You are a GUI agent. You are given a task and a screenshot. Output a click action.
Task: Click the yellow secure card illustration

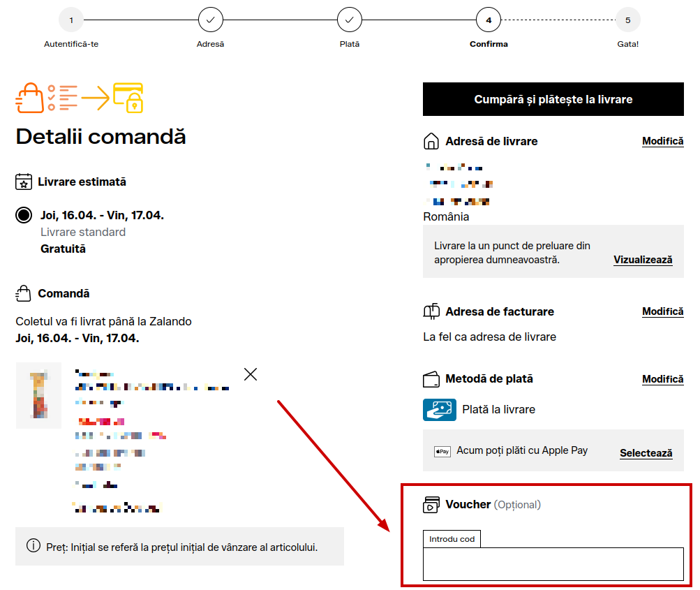click(x=128, y=98)
